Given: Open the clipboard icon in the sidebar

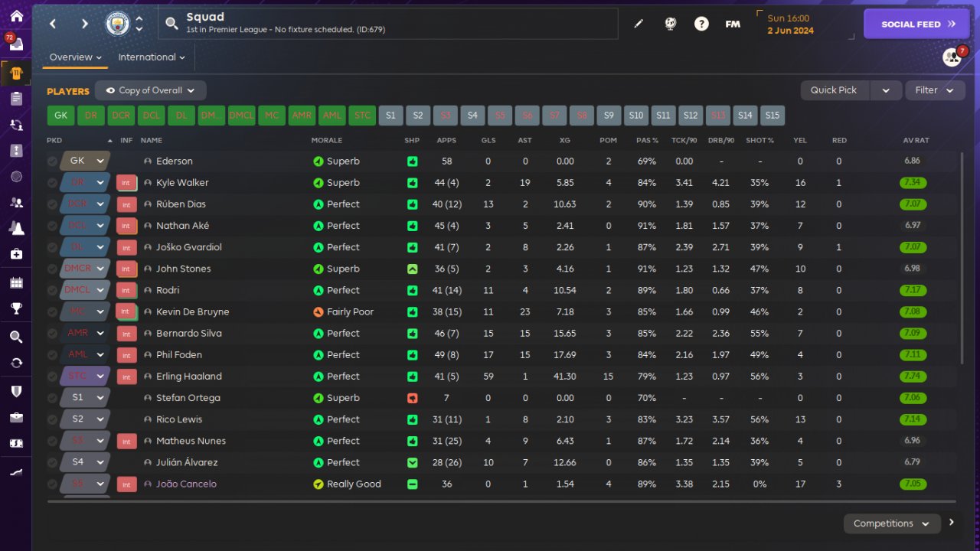Looking at the screenshot, I should click(16, 99).
